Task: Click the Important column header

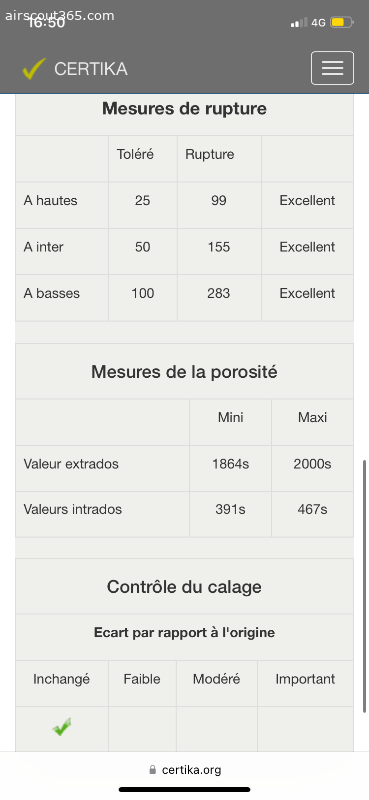Action: (305, 679)
